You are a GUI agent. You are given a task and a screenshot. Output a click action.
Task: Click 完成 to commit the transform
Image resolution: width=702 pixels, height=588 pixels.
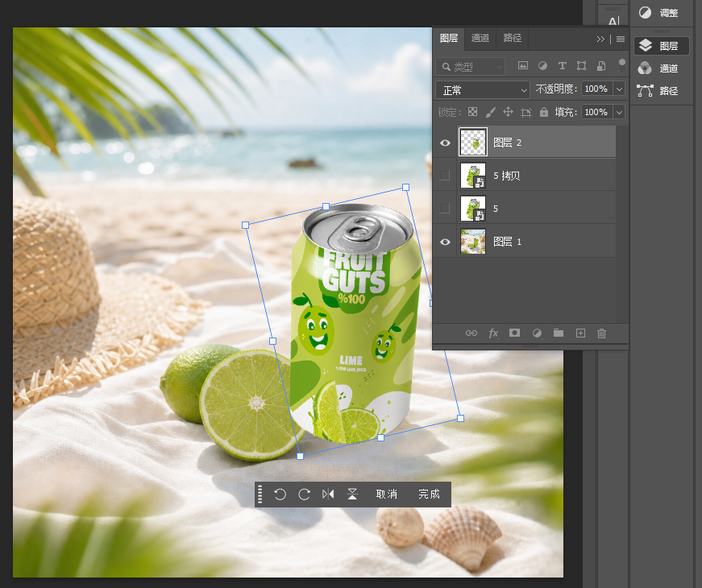pyautogui.click(x=429, y=494)
